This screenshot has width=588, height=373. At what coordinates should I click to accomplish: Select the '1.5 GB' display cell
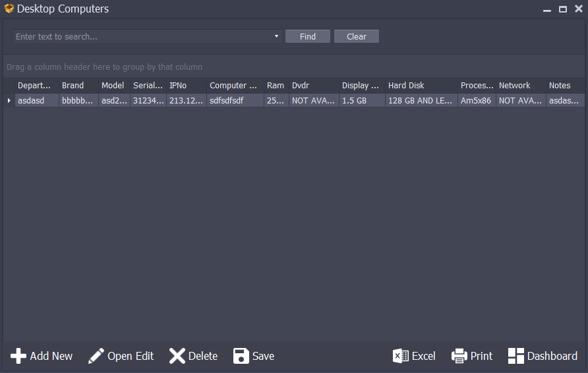pos(363,100)
